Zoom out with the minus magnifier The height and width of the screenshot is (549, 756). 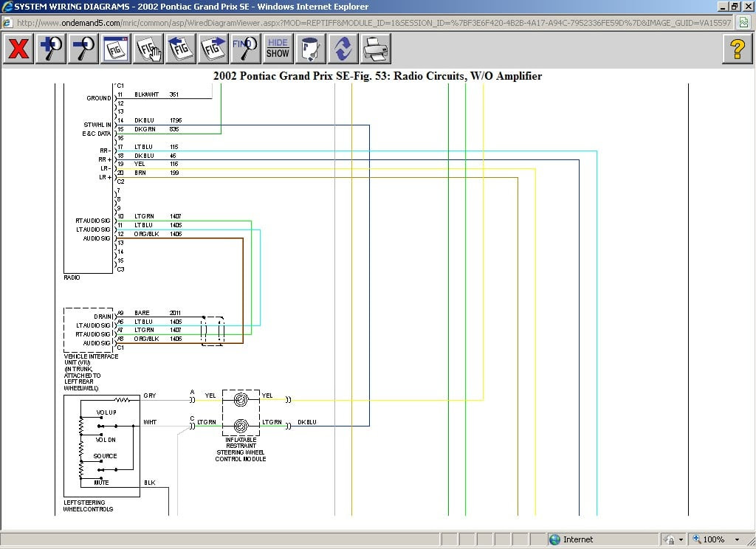83,49
